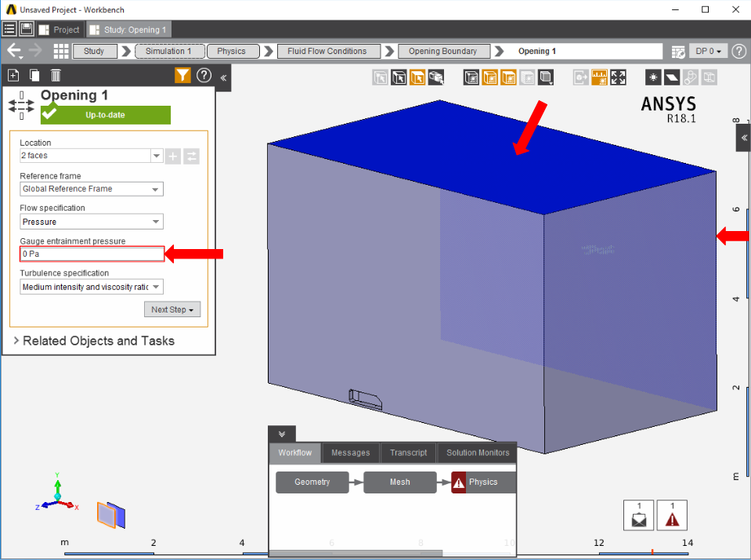Switch to the Study: Opening 1 tab
This screenshot has width=751, height=560.
[x=128, y=30]
